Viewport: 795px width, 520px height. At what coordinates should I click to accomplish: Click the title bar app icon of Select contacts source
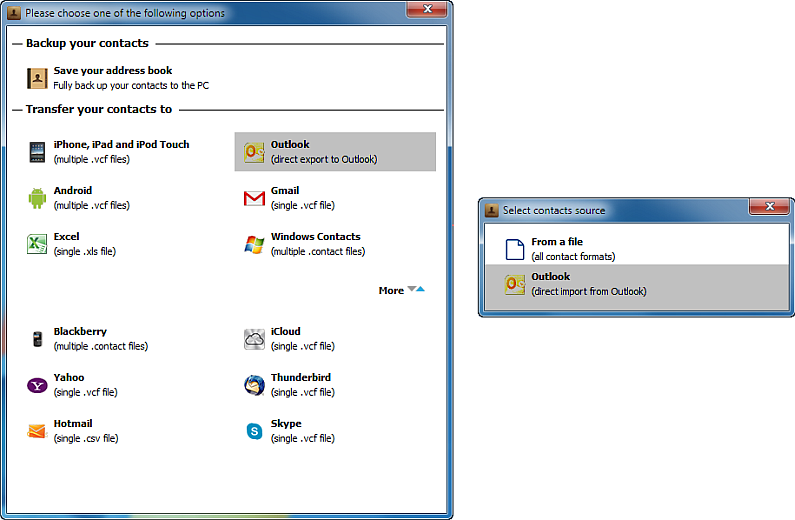tap(492, 210)
